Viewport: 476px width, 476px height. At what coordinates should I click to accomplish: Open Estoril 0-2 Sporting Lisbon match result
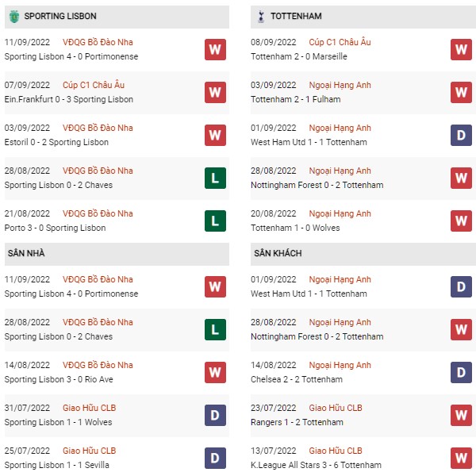tap(56, 142)
